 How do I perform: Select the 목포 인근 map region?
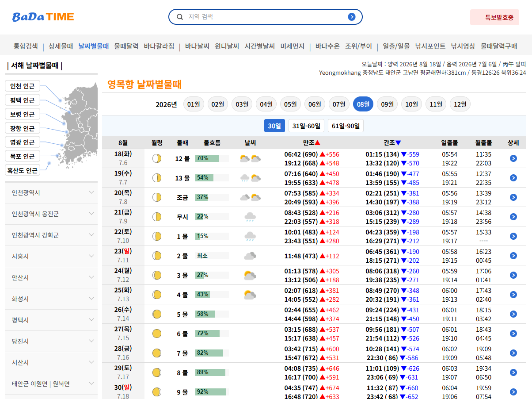[x=22, y=156]
